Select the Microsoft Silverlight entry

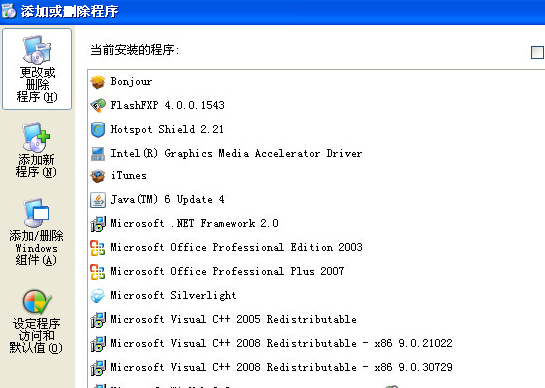point(173,296)
